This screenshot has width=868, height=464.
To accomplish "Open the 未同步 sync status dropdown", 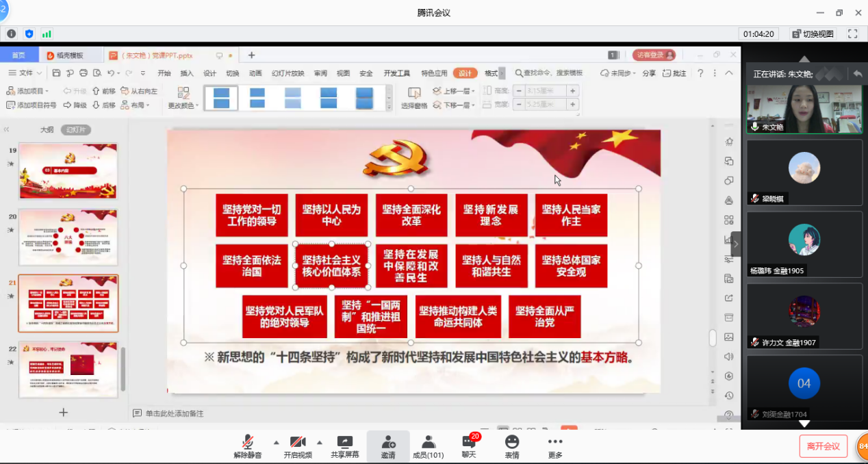I will pyautogui.click(x=617, y=73).
